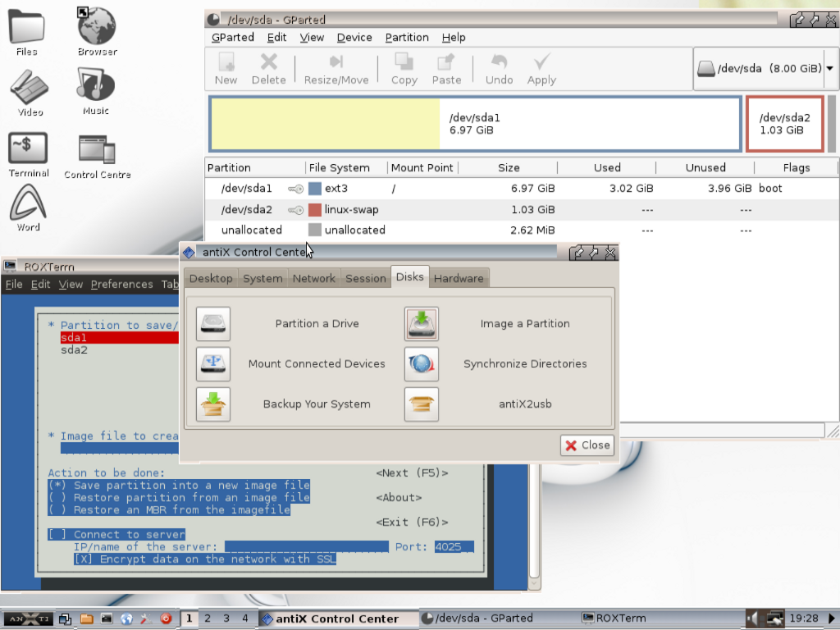The image size is (840, 630).
Task: Click Apply in GParted toolbar
Action: 541,69
